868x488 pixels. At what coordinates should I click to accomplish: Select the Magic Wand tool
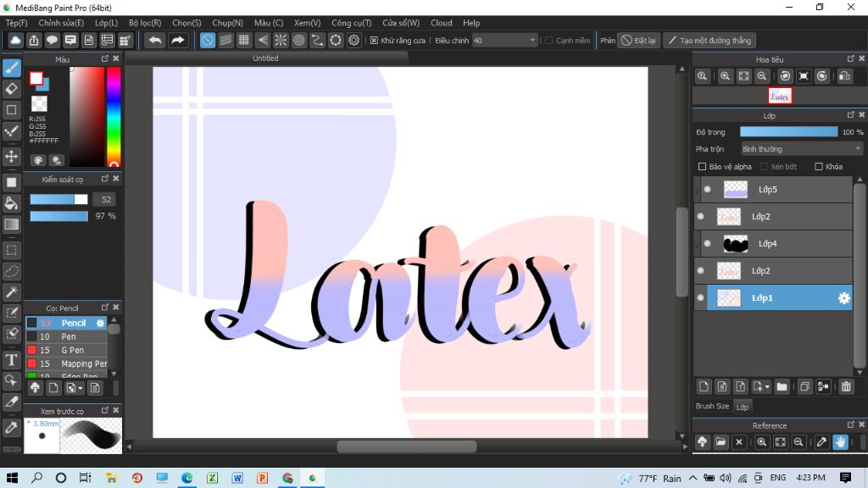pos(12,291)
